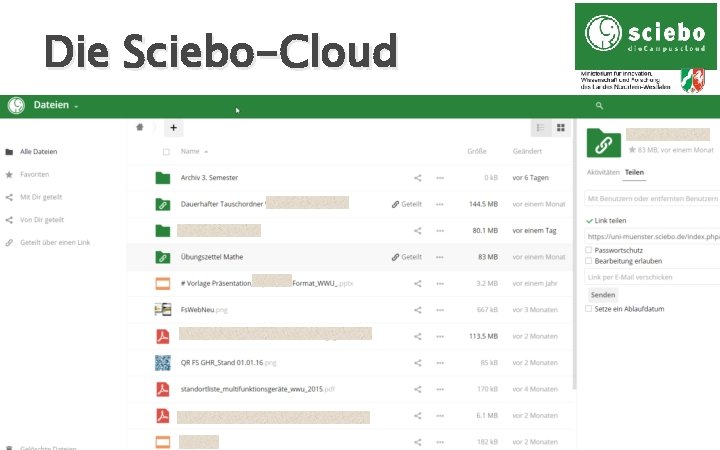Click the Senden button
The width and height of the screenshot is (720, 450).
click(x=603, y=295)
